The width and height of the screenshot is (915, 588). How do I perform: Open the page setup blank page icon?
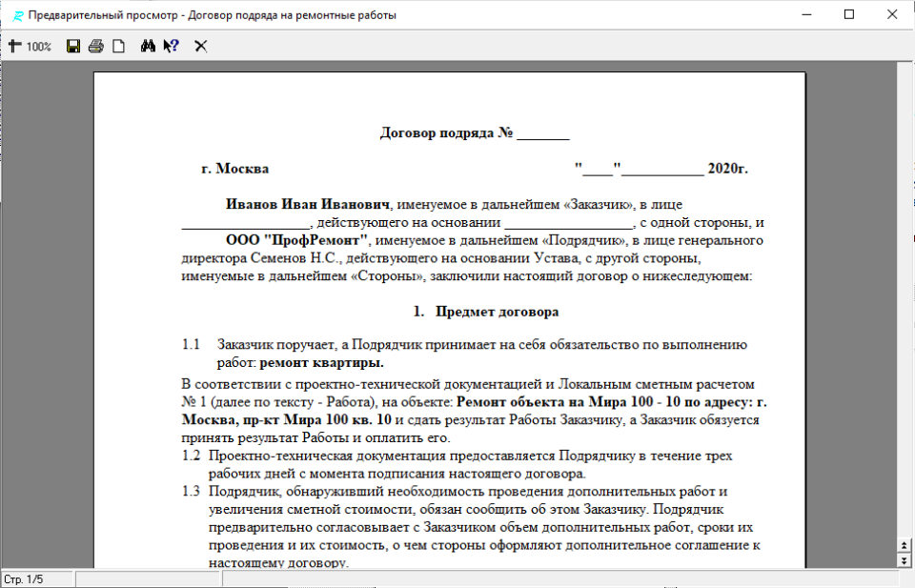(118, 46)
